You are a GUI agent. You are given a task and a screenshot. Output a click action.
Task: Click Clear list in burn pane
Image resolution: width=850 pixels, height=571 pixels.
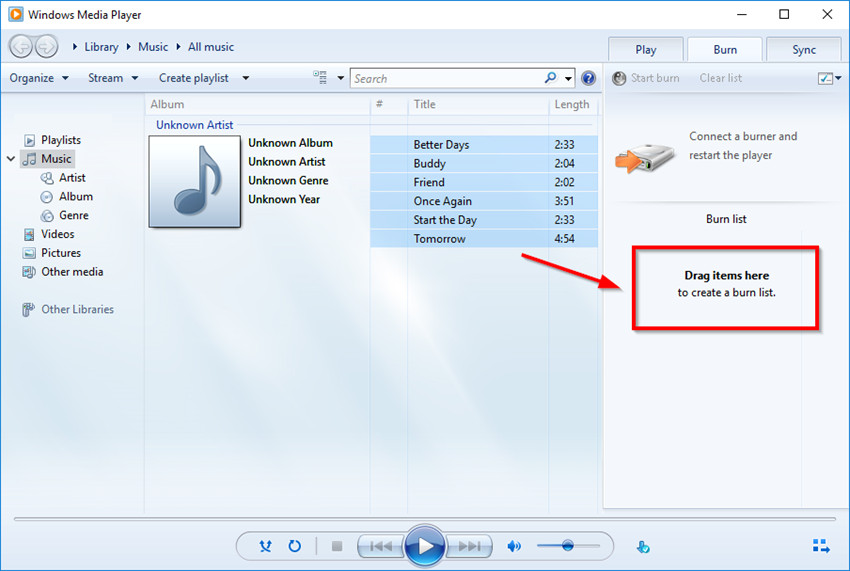720,78
